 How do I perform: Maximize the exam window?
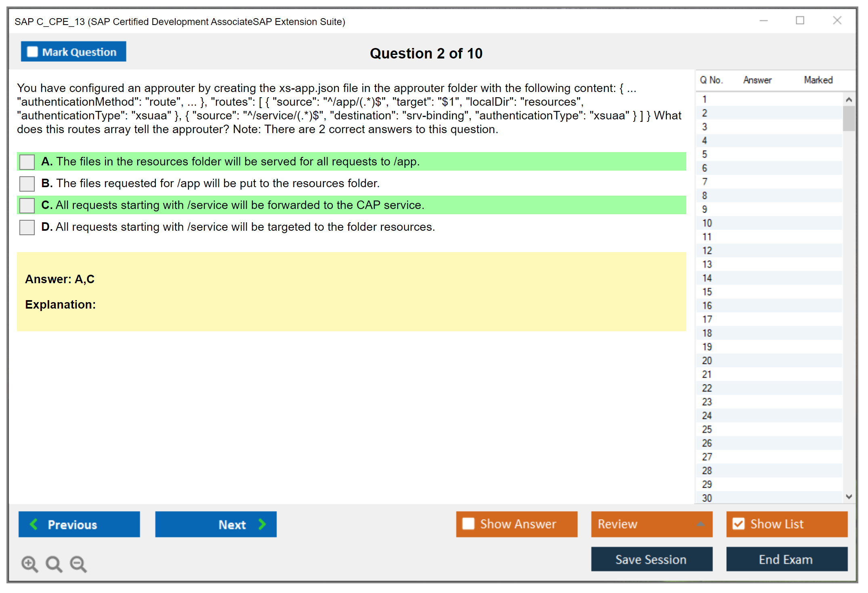click(x=800, y=21)
